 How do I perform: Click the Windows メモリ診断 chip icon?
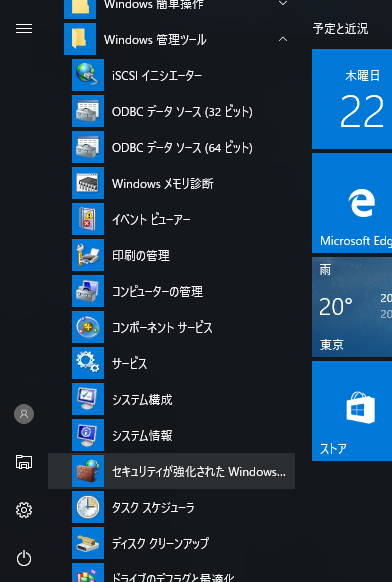88,183
